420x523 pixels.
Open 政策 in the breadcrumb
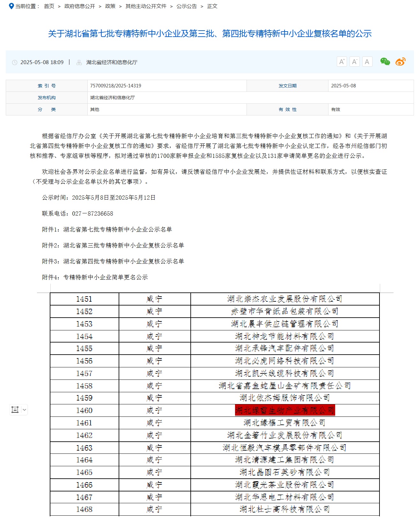click(110, 6)
